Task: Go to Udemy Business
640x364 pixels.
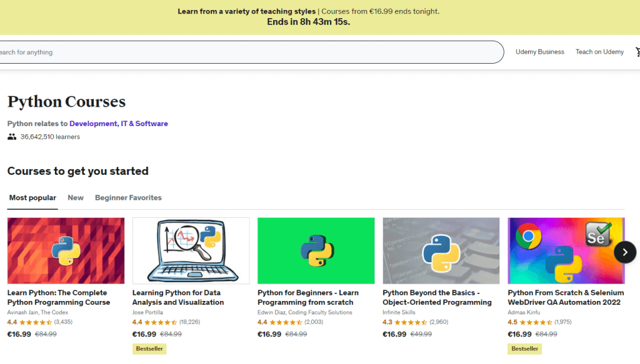Action: (x=539, y=52)
